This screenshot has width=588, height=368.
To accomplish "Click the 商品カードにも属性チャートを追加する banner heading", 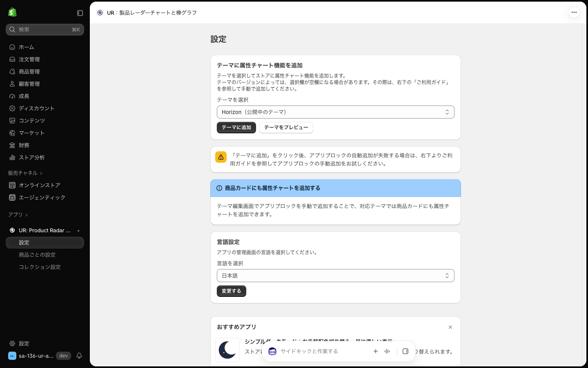I will (x=273, y=188).
